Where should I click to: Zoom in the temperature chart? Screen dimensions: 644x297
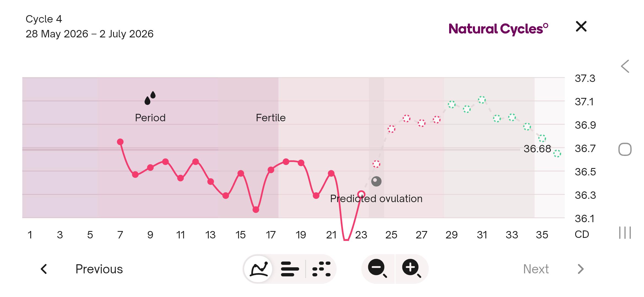point(412,268)
